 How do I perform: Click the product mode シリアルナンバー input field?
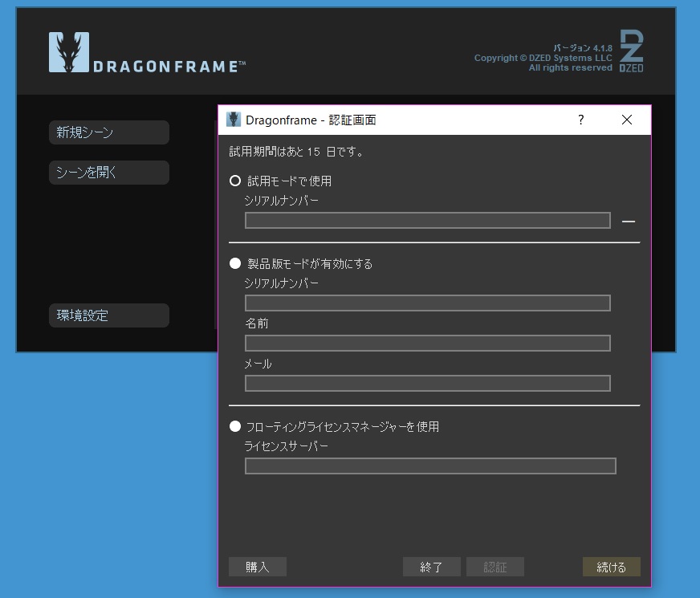(428, 303)
